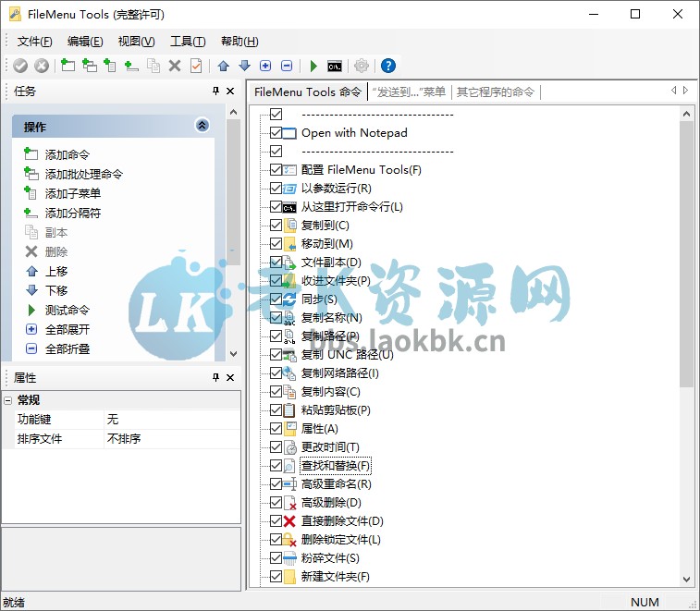
Task: Click the expand all toolbar icon
Action: tap(265, 66)
